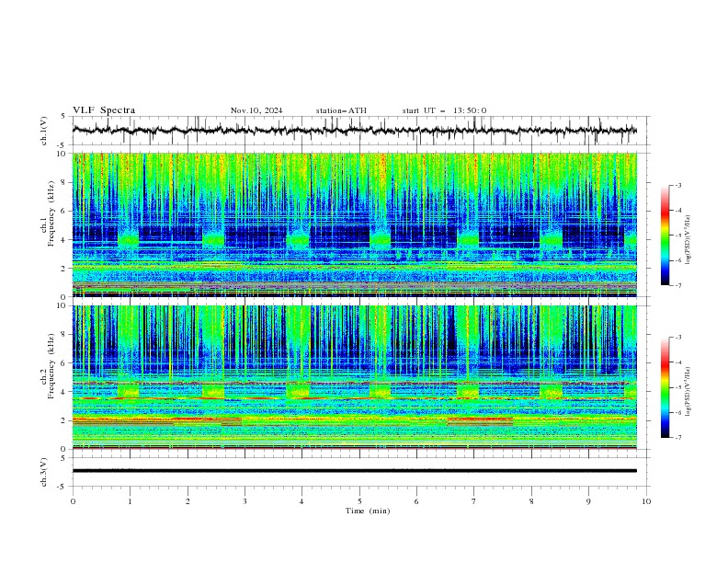Click the "-5" label on ch.2 colorbar
Screen dimensions: 728x563
click(677, 387)
